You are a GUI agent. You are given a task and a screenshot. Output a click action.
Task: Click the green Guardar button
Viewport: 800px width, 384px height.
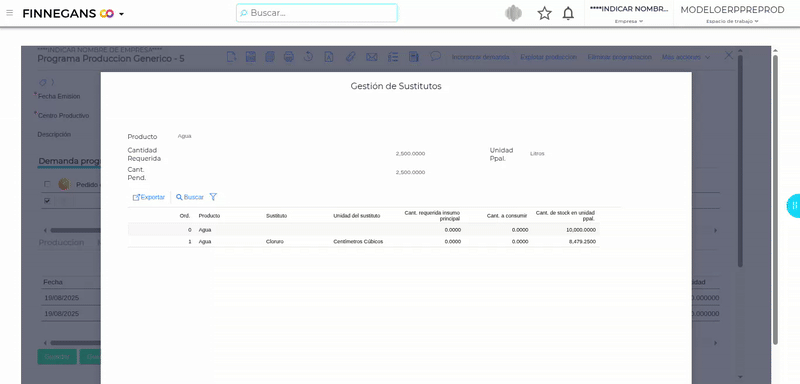[x=57, y=356]
